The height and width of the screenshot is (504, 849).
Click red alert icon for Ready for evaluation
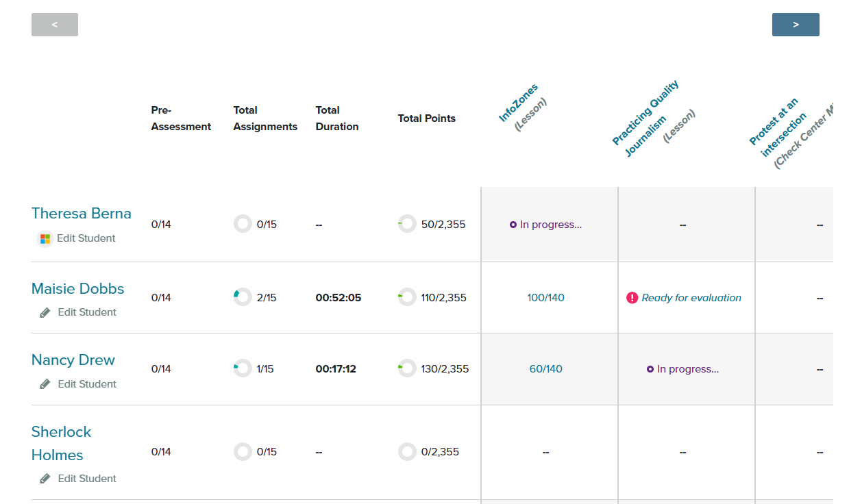tap(632, 298)
